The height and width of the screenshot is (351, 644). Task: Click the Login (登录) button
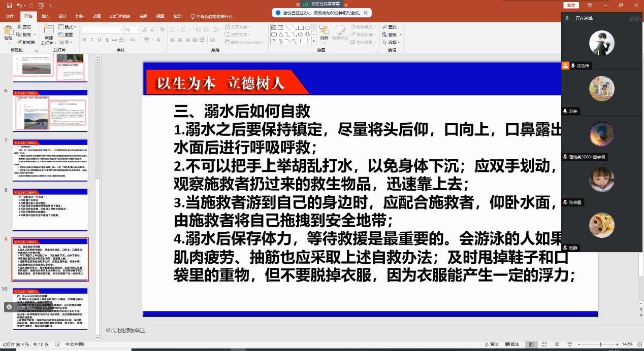571,5
